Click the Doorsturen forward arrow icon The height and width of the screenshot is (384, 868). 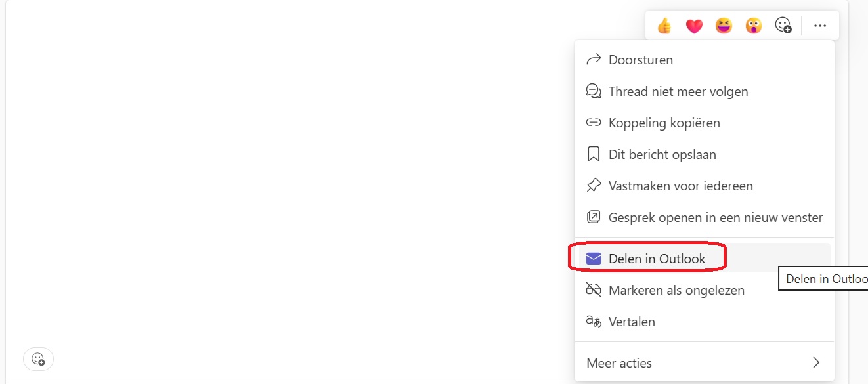click(594, 60)
